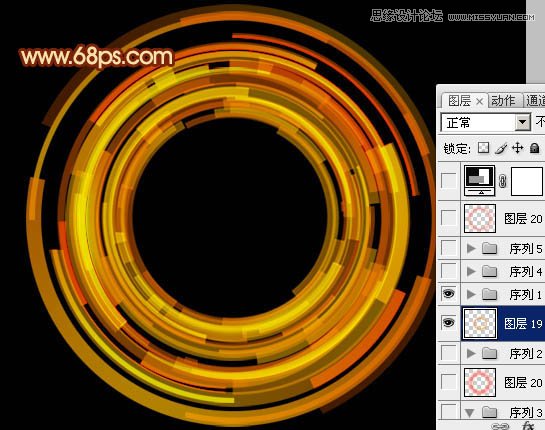Show the 序列 5 group
The height and width of the screenshot is (430, 545).
[449, 248]
